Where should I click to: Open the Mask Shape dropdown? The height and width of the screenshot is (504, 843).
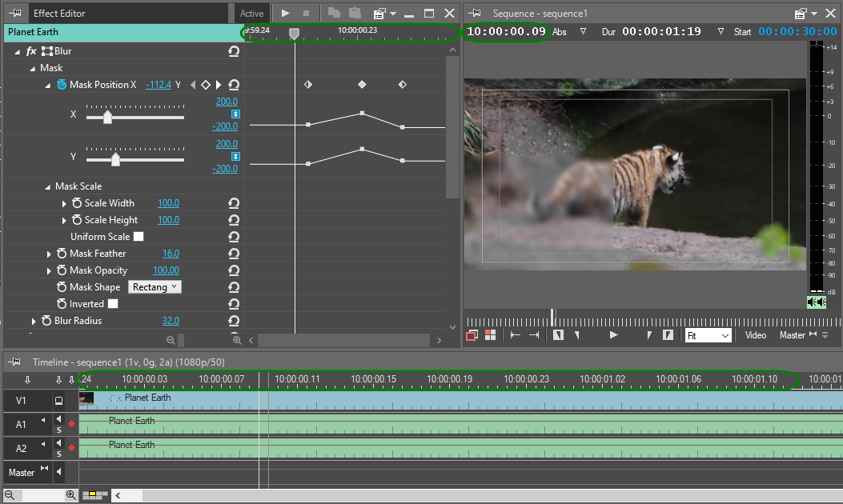155,287
